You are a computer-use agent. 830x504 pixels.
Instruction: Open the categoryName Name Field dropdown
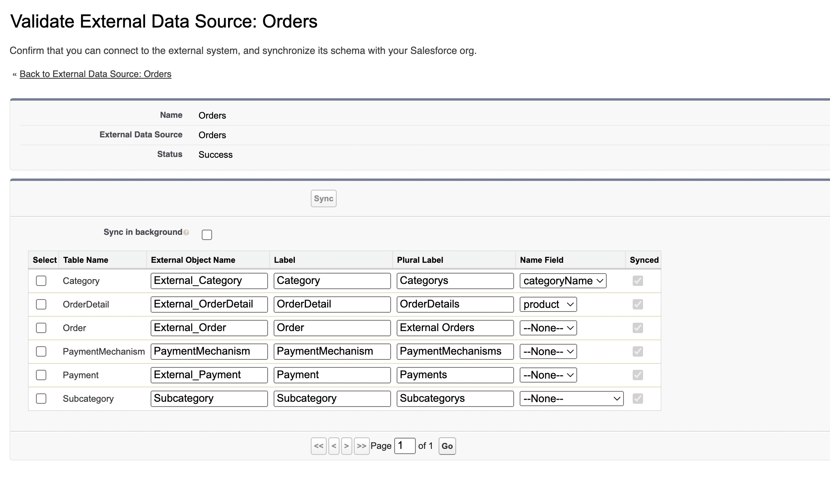coord(562,281)
